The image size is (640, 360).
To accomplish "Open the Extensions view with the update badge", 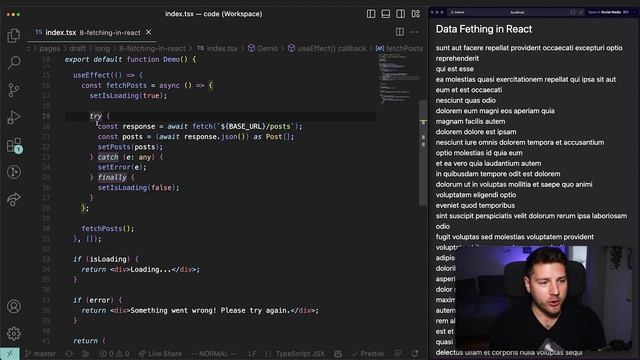I will tap(14, 145).
